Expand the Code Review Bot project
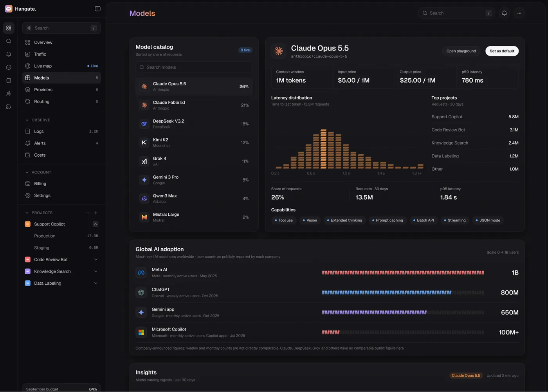This screenshot has height=392, width=548. (96, 260)
